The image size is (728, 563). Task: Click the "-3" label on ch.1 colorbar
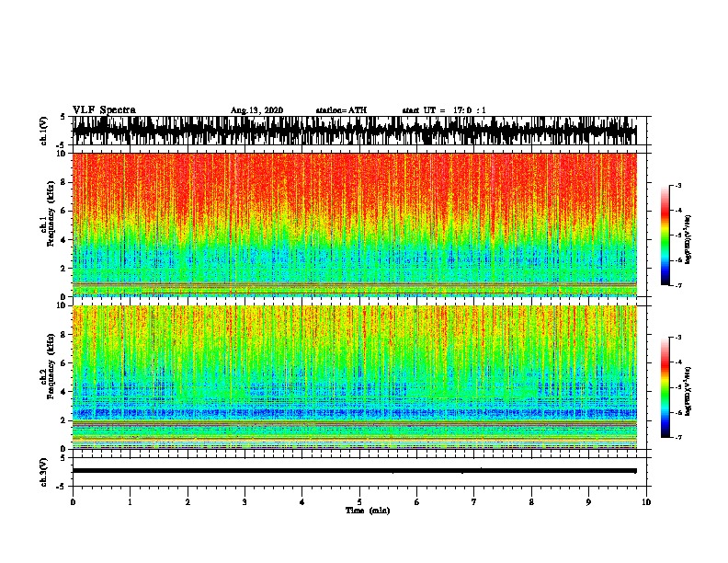(678, 185)
